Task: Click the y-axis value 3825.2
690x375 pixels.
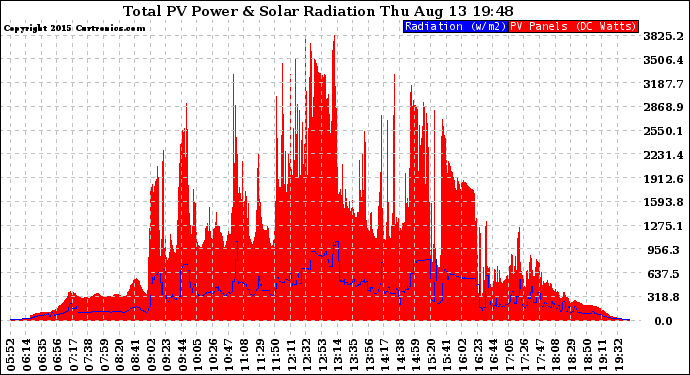Action: coord(663,36)
